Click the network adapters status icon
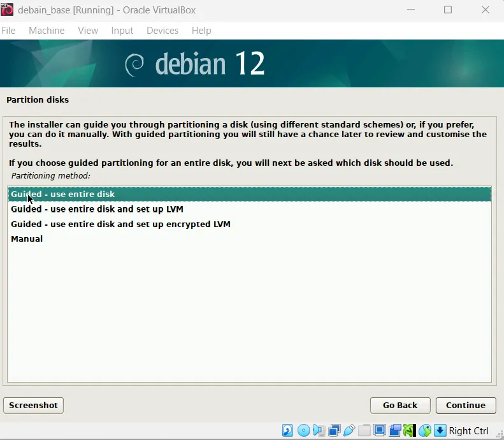The height and width of the screenshot is (440, 504). (335, 430)
